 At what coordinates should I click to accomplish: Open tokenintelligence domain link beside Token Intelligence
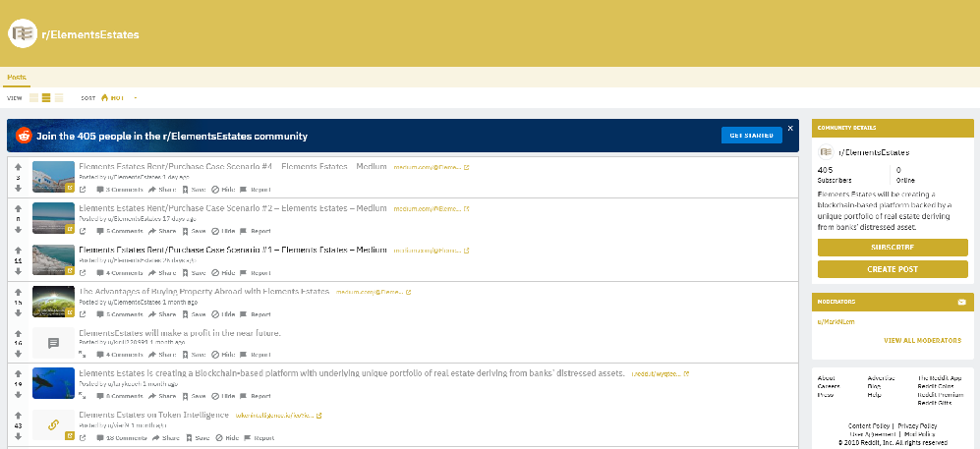[279, 416]
